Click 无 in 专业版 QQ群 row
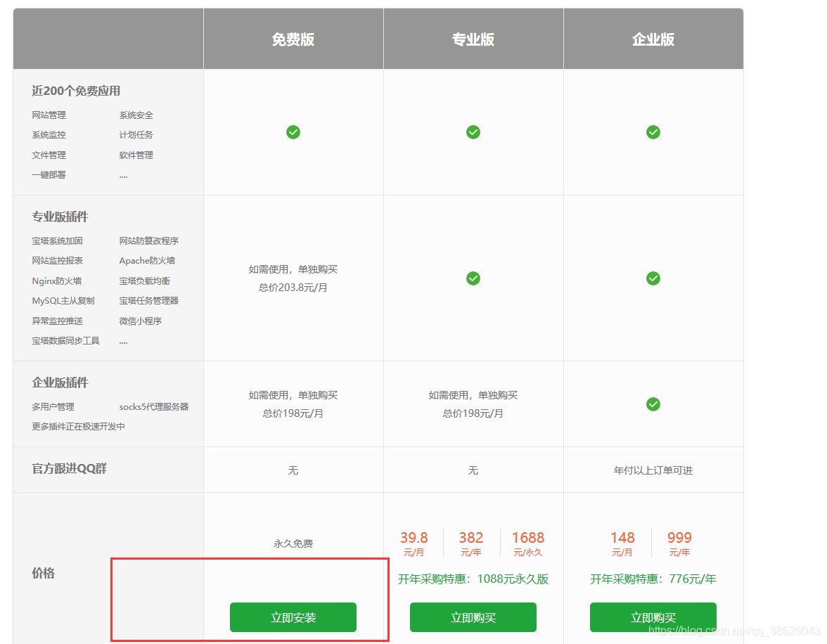Image resolution: width=827 pixels, height=644 pixels. [x=473, y=470]
